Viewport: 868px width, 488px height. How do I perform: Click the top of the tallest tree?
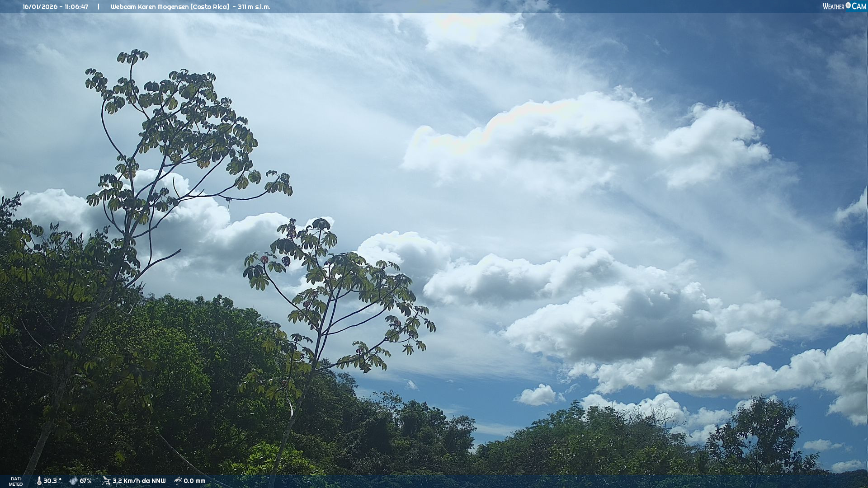coord(132,56)
